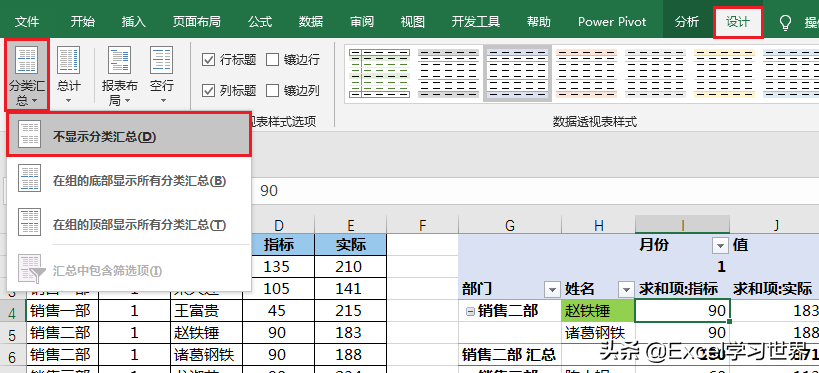
Task: Click the 求和项:实际 column header
Action: tap(774, 288)
